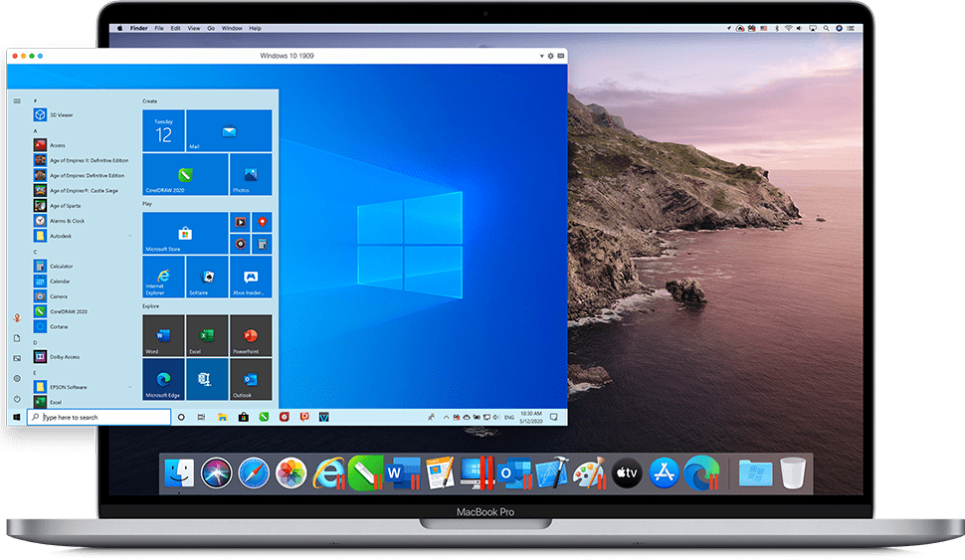Open Parallels window configuration gear icon
Screen dimensions: 965x560
pyautogui.click(x=551, y=56)
